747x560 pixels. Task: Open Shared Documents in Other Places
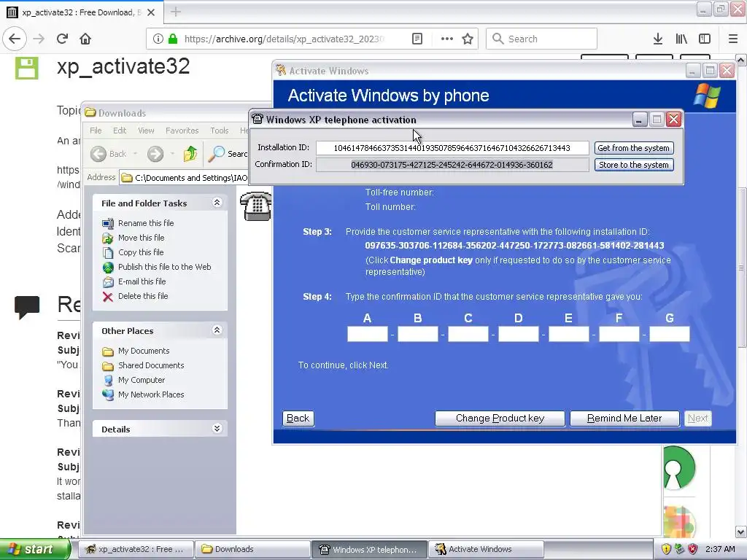point(151,365)
